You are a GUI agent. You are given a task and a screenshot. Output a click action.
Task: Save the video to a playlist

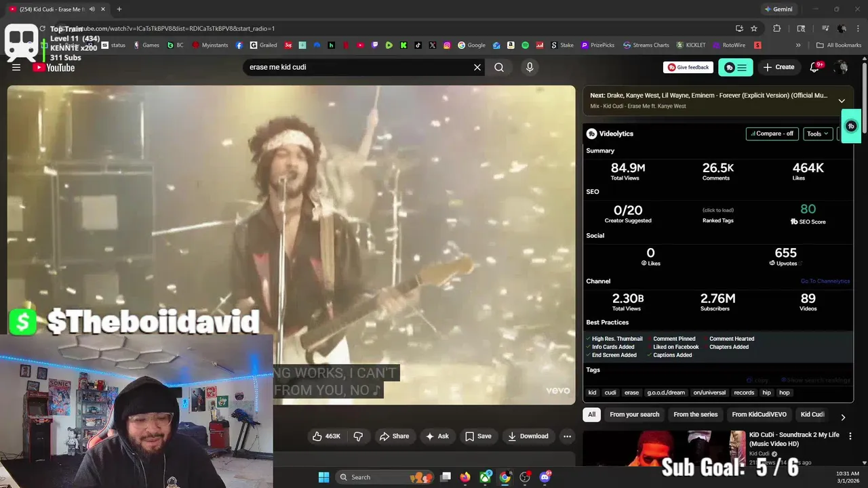(477, 436)
